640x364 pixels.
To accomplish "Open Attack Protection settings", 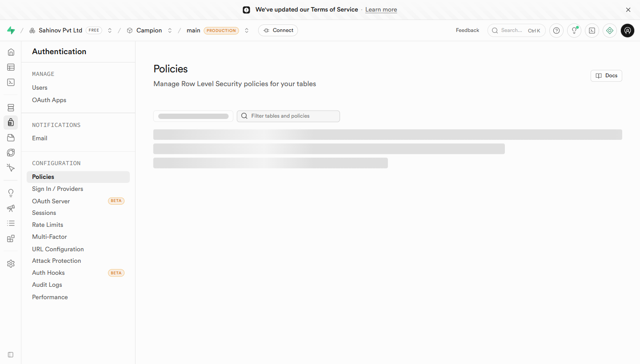I will [56, 261].
